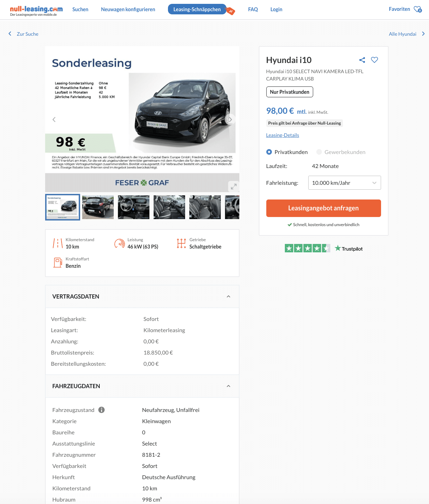Expand gallery image to fullscreen
Viewport: 429px width, 504px height.
click(234, 186)
